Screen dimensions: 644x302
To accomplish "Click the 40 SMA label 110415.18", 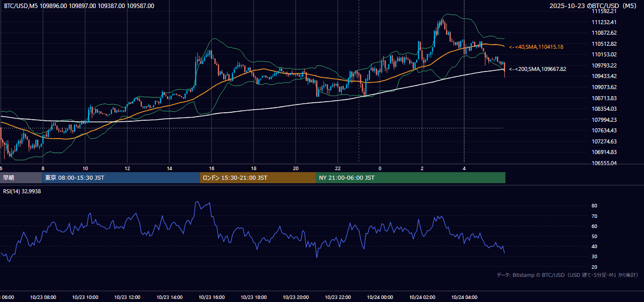I will pos(536,47).
